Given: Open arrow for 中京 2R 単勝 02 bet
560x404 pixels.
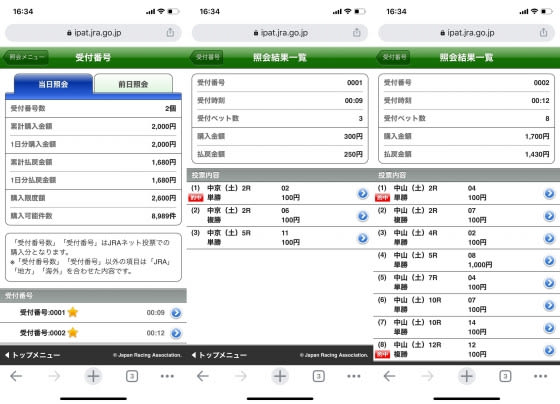Looking at the screenshot, I should point(363,194).
